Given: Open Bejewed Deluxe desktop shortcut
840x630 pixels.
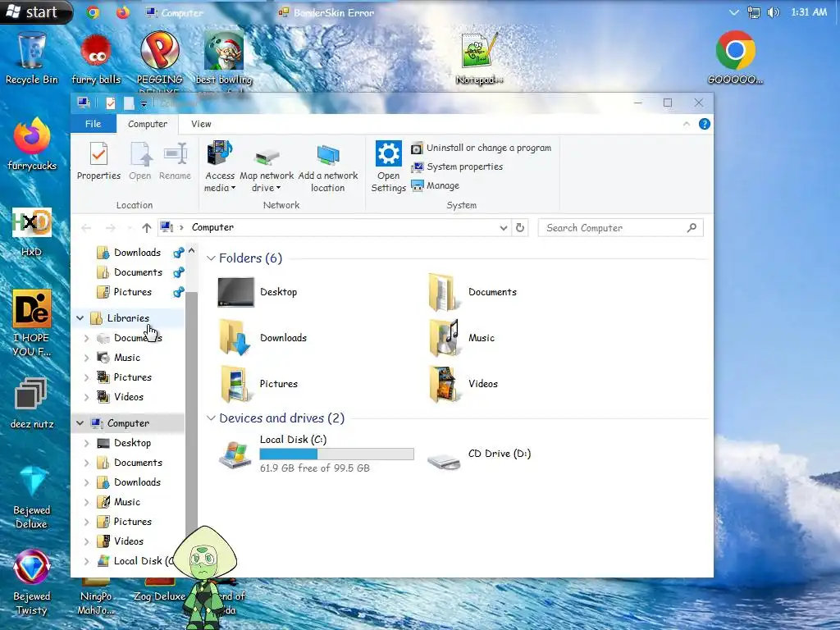Looking at the screenshot, I should pyautogui.click(x=32, y=497).
